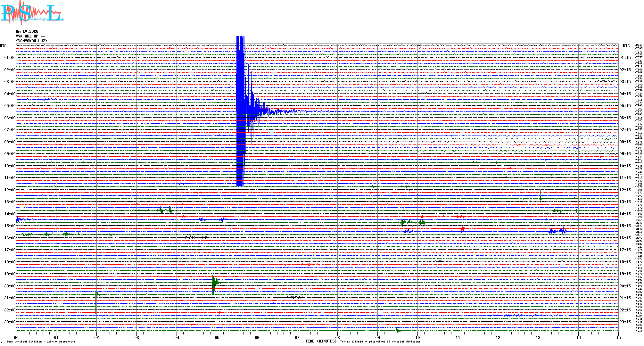Click the left 20:00 UTC hour label
The image size is (644, 346).
tap(10, 286)
